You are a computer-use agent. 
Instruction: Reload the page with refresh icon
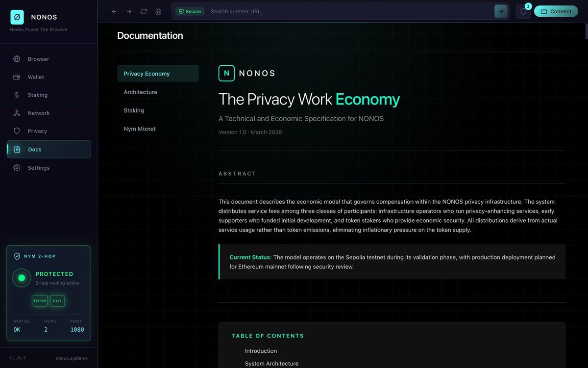point(144,11)
